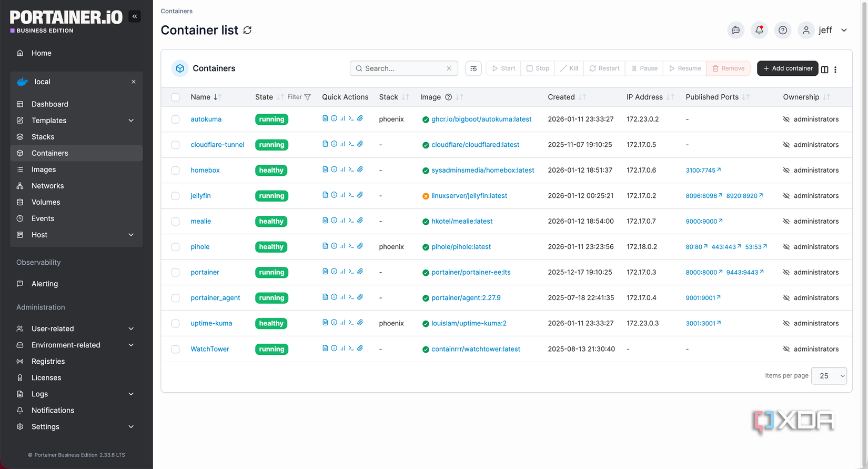Inspect the cloudflare-tunnel container
The image size is (868, 469).
pos(334,144)
